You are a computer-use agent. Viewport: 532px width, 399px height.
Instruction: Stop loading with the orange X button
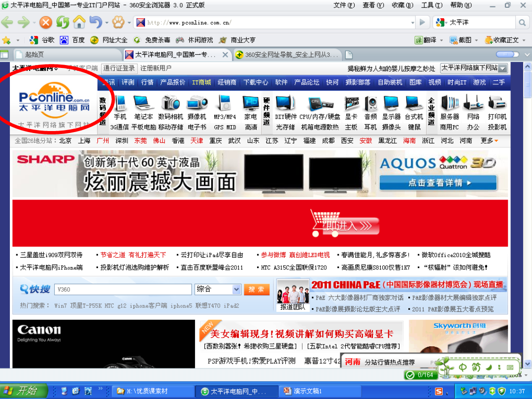tap(46, 23)
